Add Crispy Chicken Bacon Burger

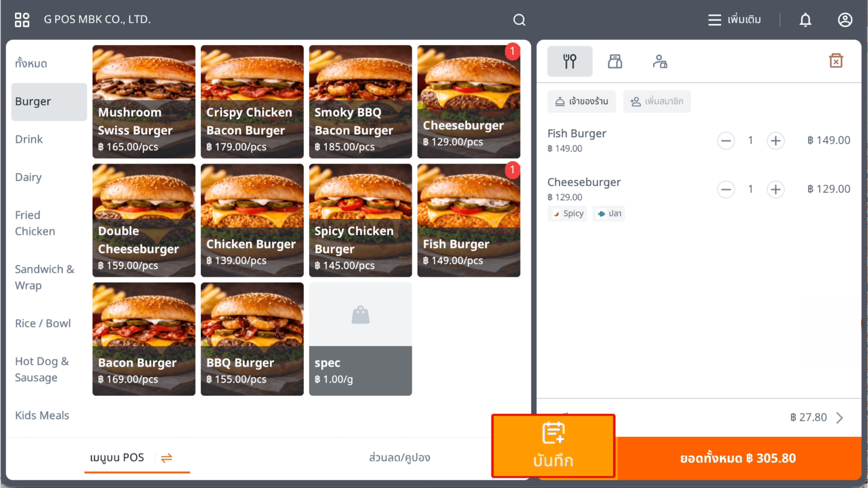coord(252,102)
